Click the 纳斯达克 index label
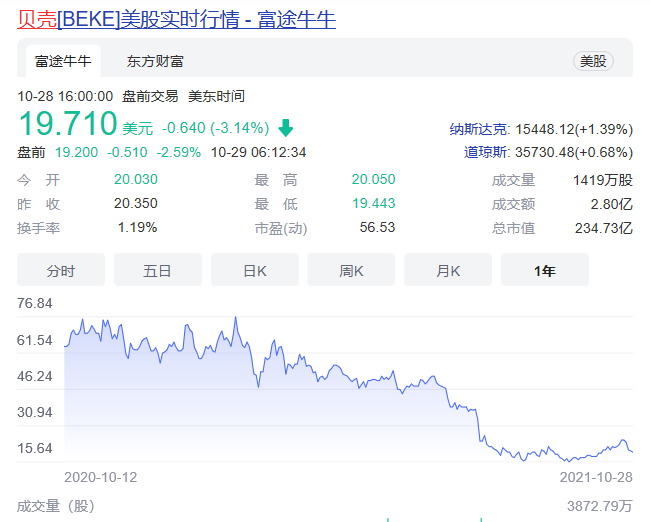This screenshot has width=650, height=522. click(x=479, y=129)
